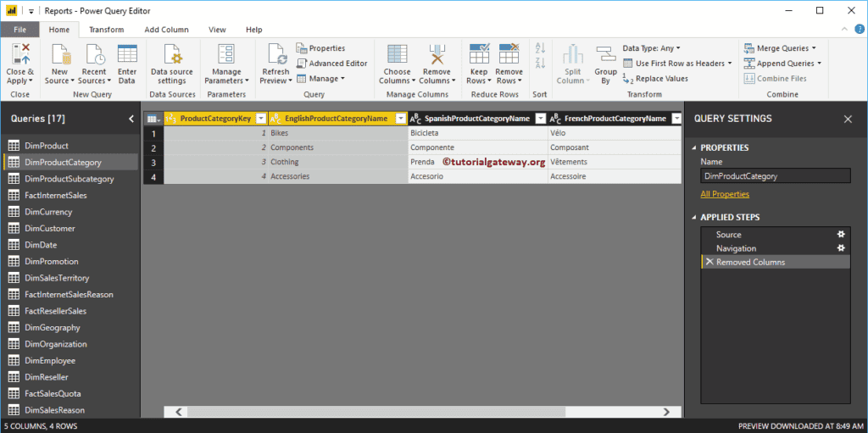Screen dimensions: 868x433
Task: Open FrenchProductCategoryName filter dropdown
Action: (x=676, y=119)
